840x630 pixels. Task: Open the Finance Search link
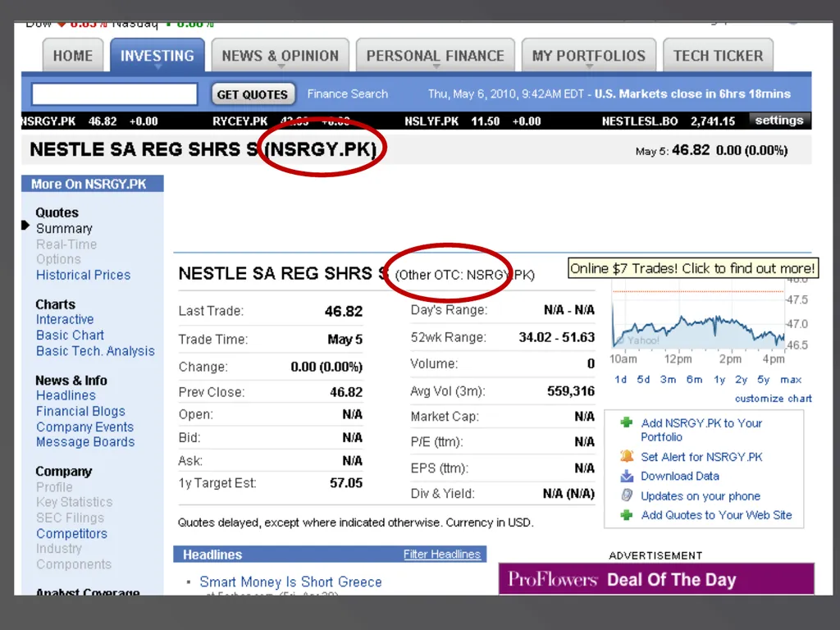[x=347, y=94]
